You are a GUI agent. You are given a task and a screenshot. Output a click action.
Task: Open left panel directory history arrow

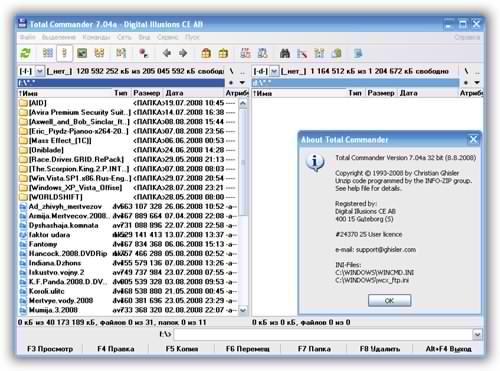[x=242, y=82]
